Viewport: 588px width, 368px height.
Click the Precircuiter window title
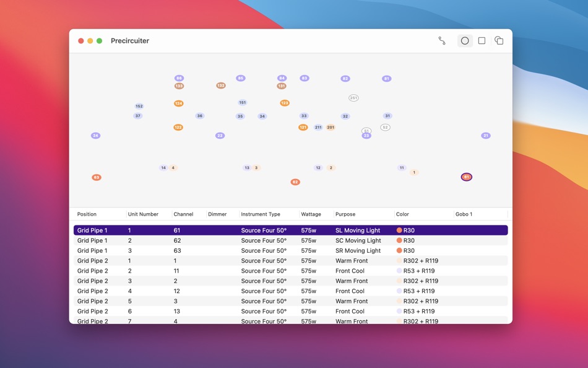coord(130,40)
